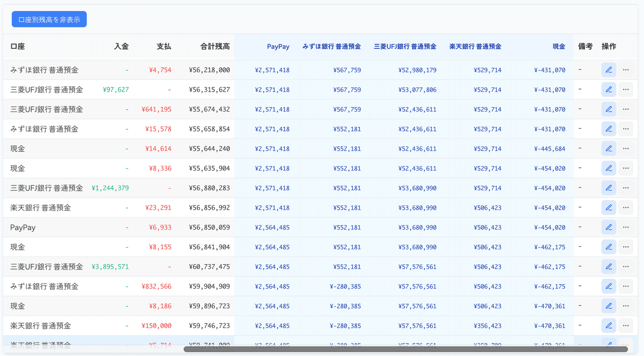The image size is (644, 356).
Task: Select the deposit amount ¥97,627
Action: [115, 90]
